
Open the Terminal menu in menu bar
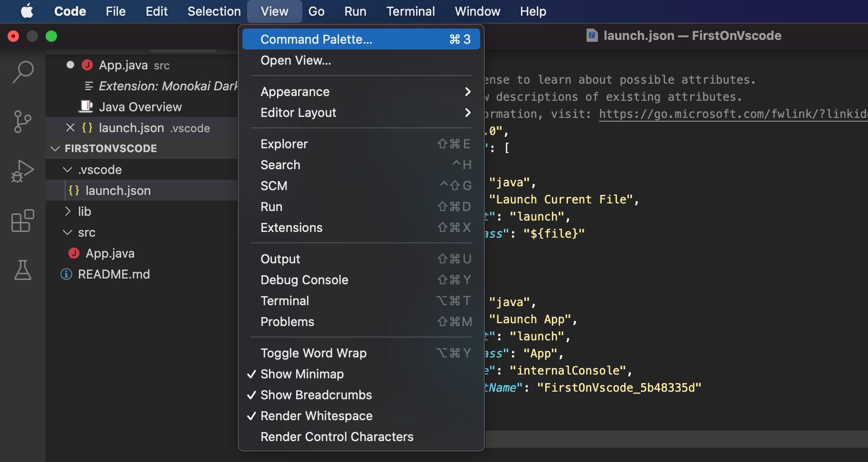[410, 11]
